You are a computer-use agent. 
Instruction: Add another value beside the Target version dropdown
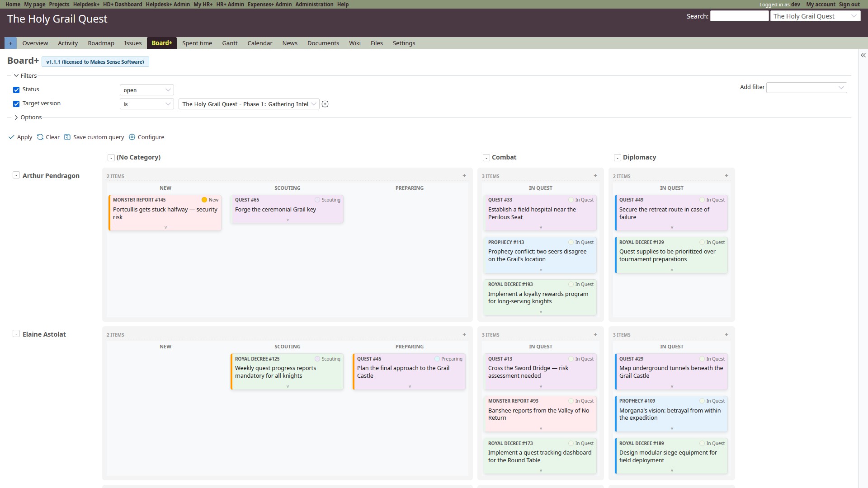[325, 104]
